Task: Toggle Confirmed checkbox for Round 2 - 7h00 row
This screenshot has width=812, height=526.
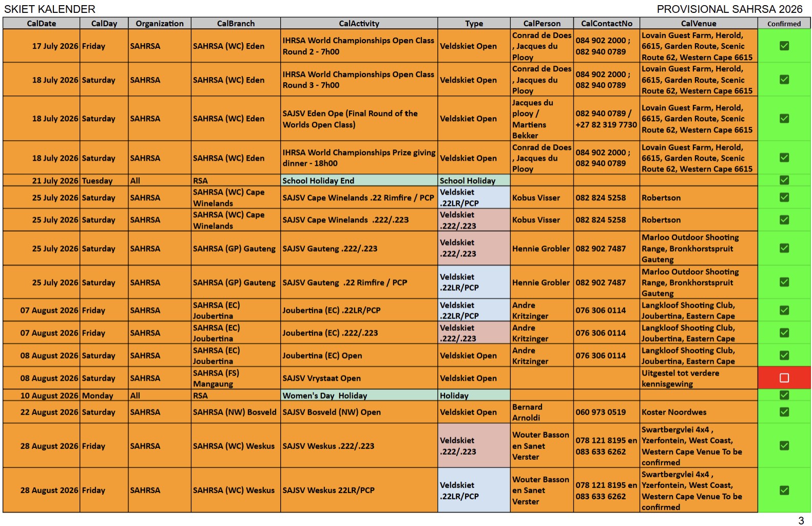Action: tap(784, 46)
